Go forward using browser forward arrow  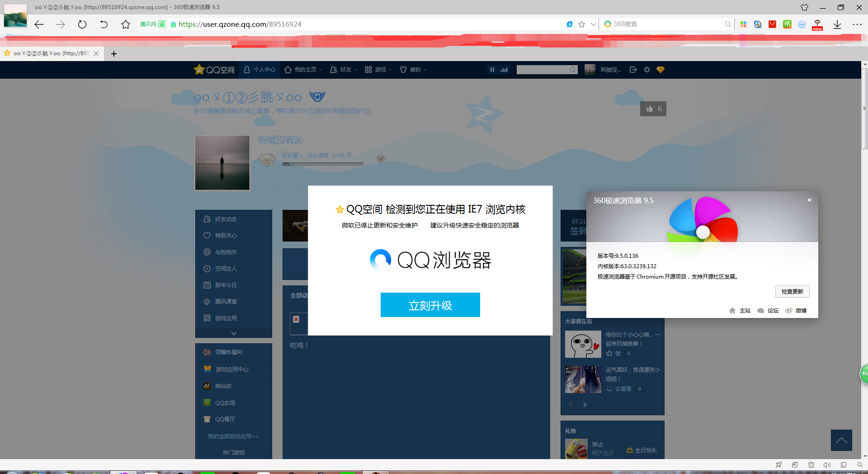coord(60,24)
